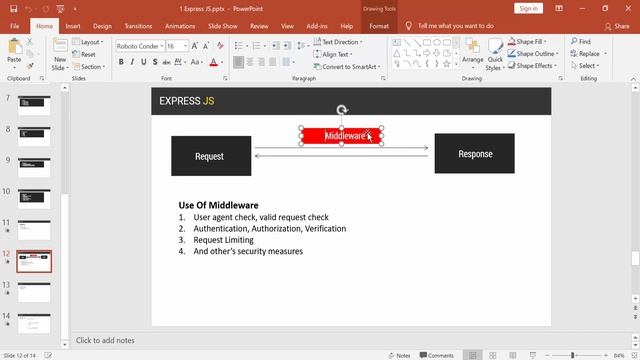Click the font color red A swatch
This screenshot has height=360, width=640.
point(213,62)
